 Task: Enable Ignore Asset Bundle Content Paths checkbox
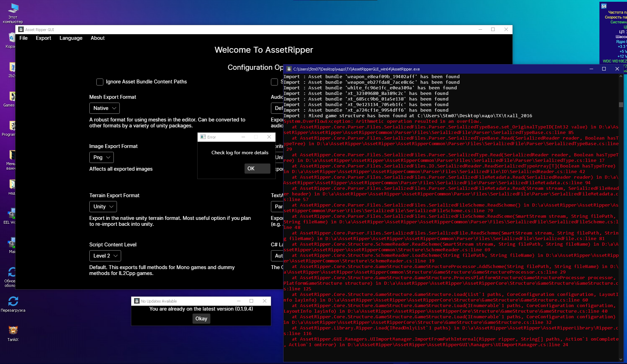point(100,82)
